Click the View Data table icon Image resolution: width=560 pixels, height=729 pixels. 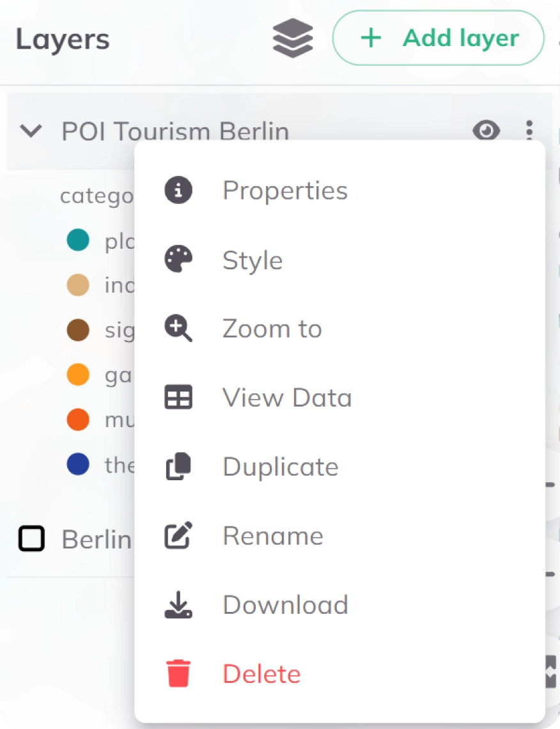tap(177, 397)
